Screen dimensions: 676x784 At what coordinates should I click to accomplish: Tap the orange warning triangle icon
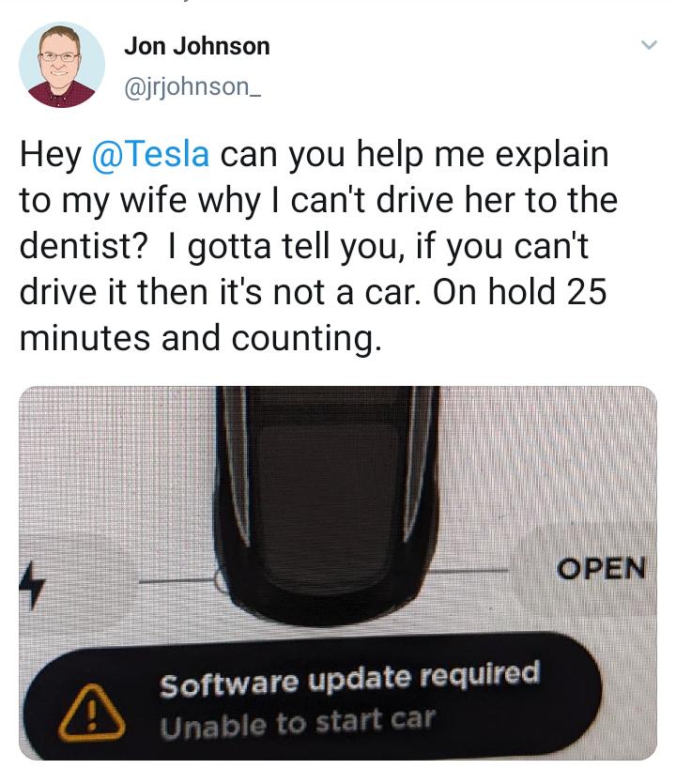(x=91, y=713)
